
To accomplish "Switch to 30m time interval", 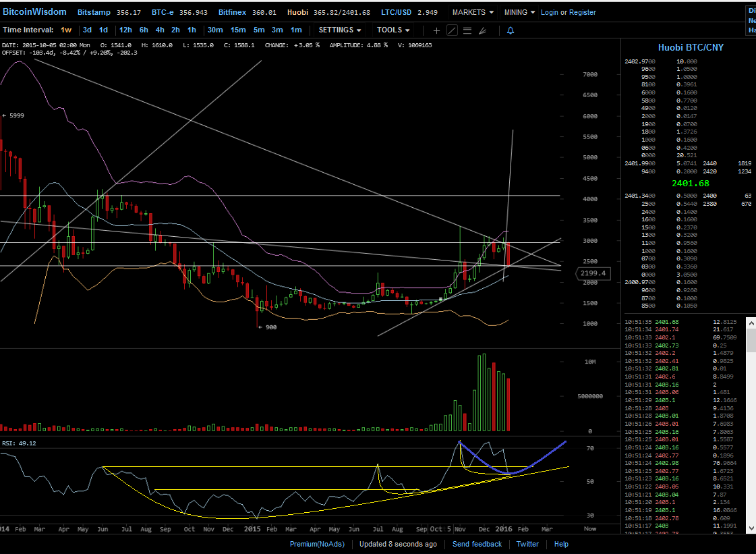I will click(215, 30).
